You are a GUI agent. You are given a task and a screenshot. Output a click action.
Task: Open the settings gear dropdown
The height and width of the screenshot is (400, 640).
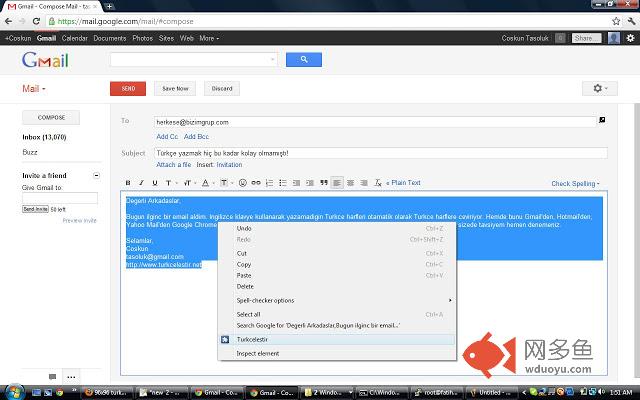pyautogui.click(x=600, y=88)
